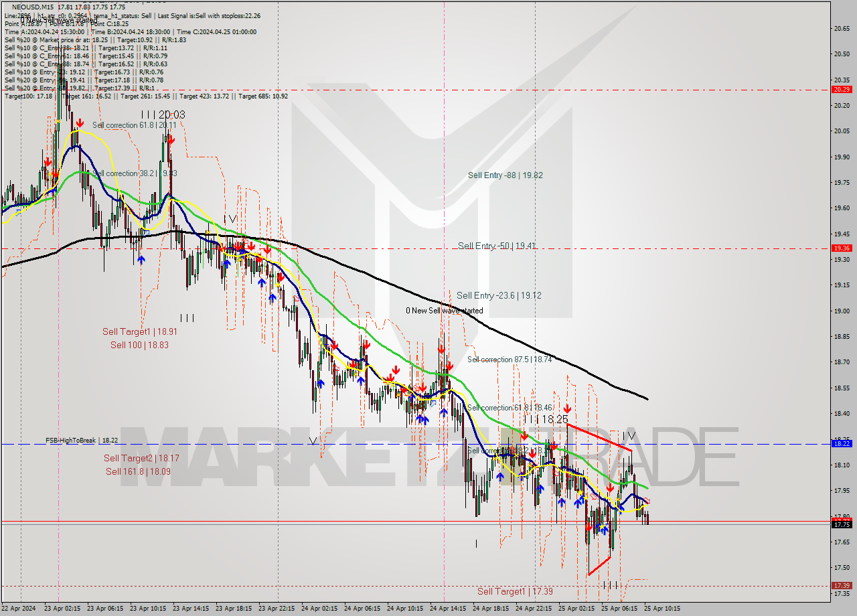Select the 'Sell correction 87.5 | 18.74' label
The height and width of the screenshot is (616, 857).
510,360
